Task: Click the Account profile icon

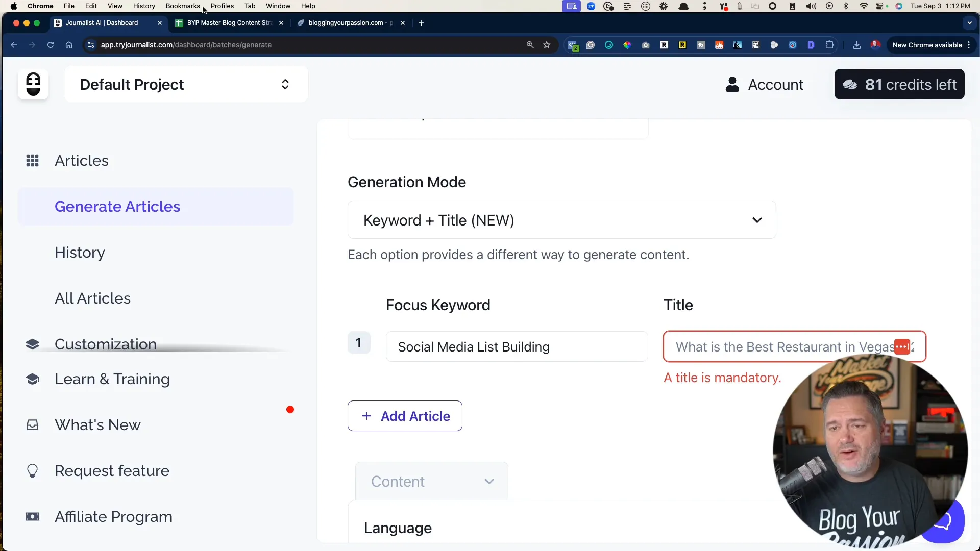Action: tap(733, 85)
